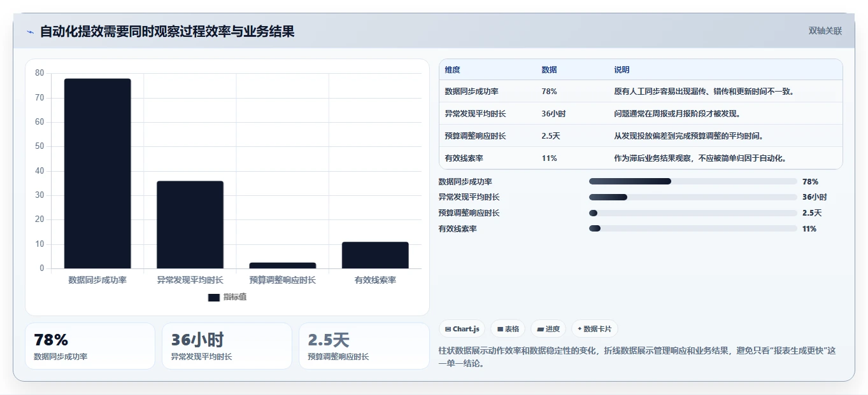868x395 pixels.
Task: Click the 数据卡片 chip
Action: (x=594, y=329)
